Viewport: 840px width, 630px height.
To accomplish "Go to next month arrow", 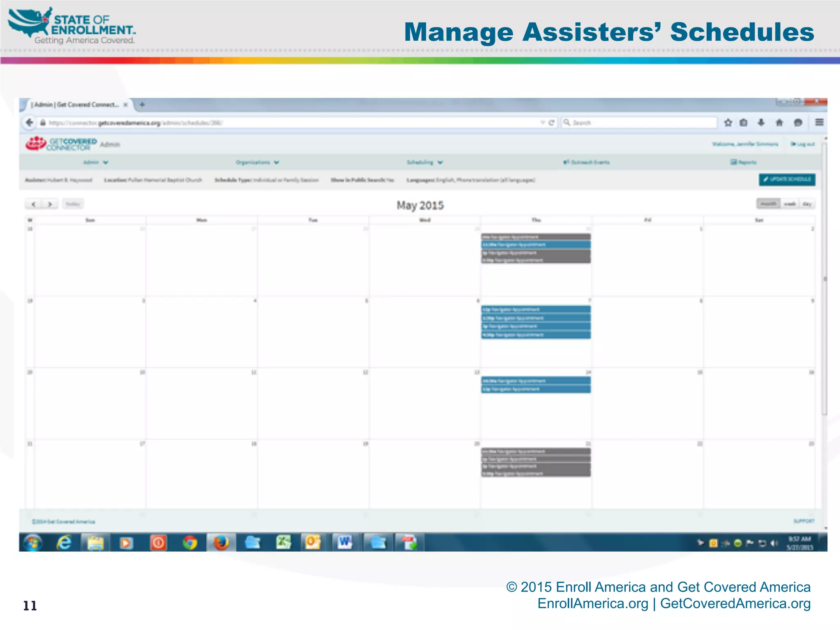I will pyautogui.click(x=50, y=204).
